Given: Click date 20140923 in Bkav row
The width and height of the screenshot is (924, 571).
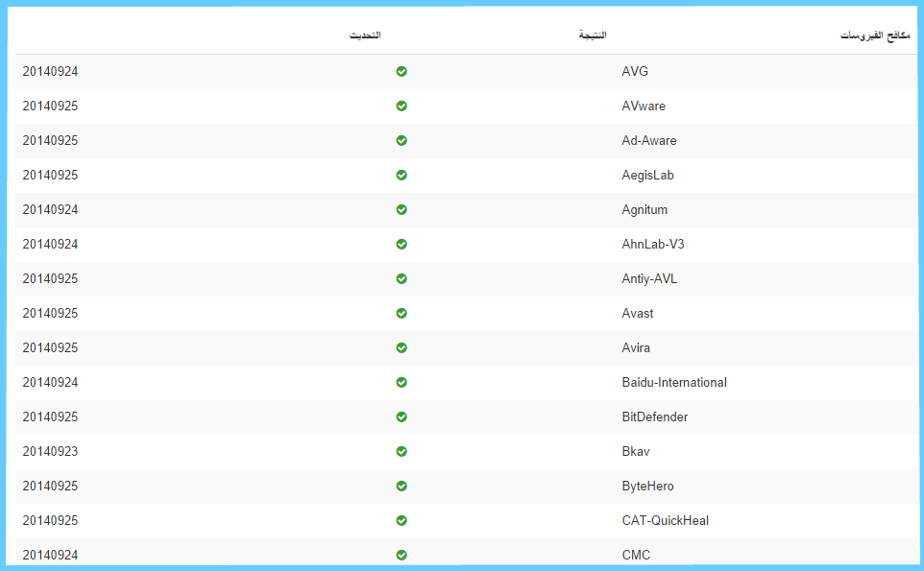Looking at the screenshot, I should click(x=50, y=451).
